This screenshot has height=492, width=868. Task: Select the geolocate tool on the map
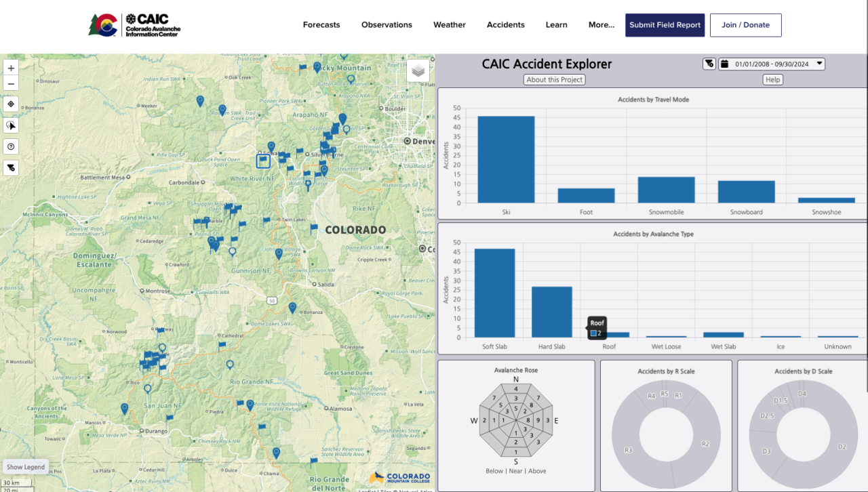point(10,104)
